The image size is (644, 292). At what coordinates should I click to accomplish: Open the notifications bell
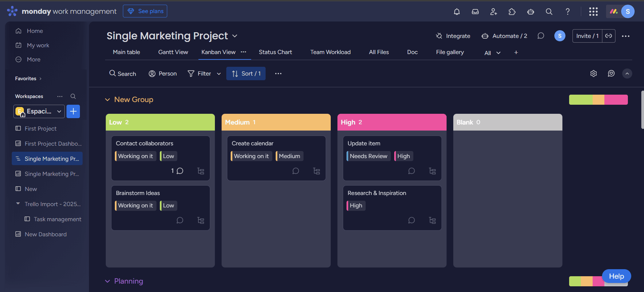[457, 12]
